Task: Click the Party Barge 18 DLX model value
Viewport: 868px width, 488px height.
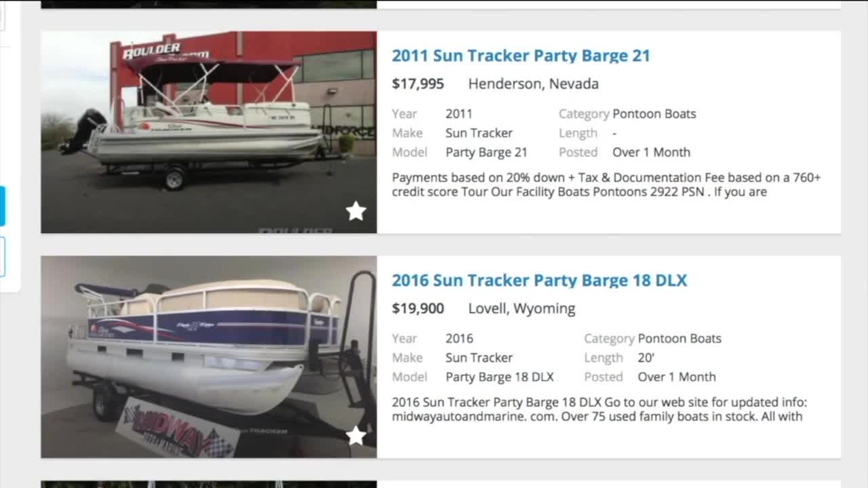Action: (x=500, y=377)
